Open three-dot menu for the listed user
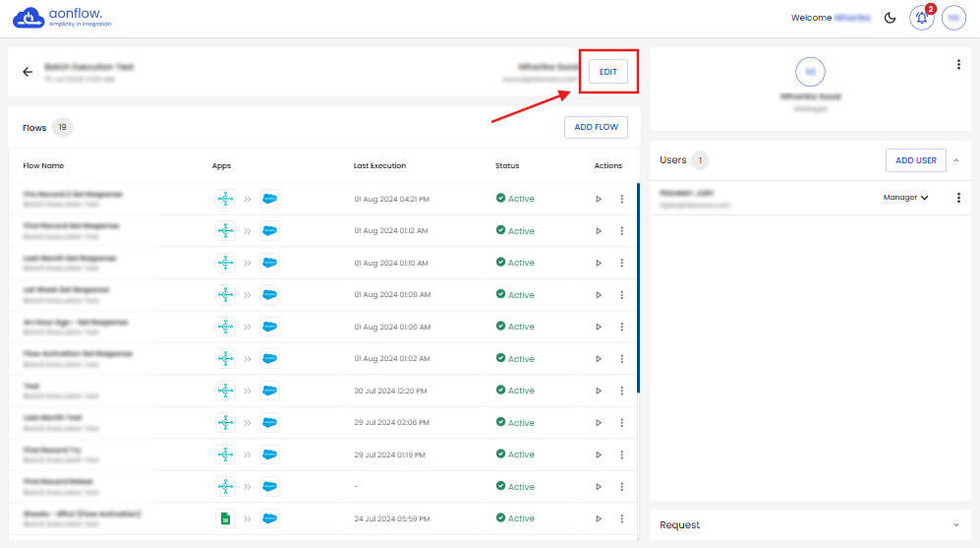The width and height of the screenshot is (980, 548). point(958,198)
